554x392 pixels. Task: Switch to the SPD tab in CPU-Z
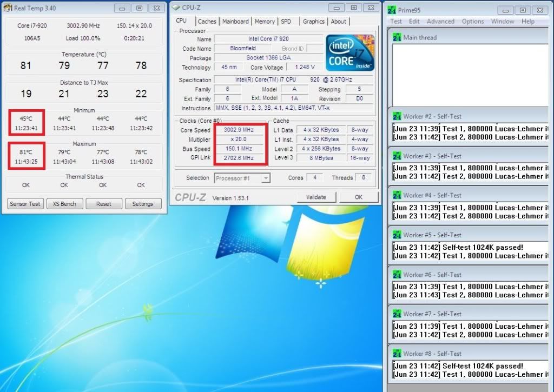click(x=286, y=22)
